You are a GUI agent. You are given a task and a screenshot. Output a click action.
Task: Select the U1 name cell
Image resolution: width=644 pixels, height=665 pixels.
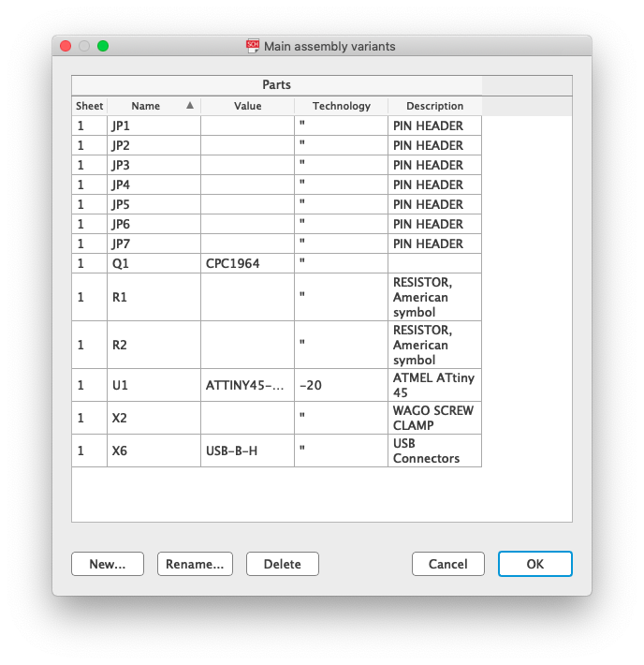coord(154,385)
